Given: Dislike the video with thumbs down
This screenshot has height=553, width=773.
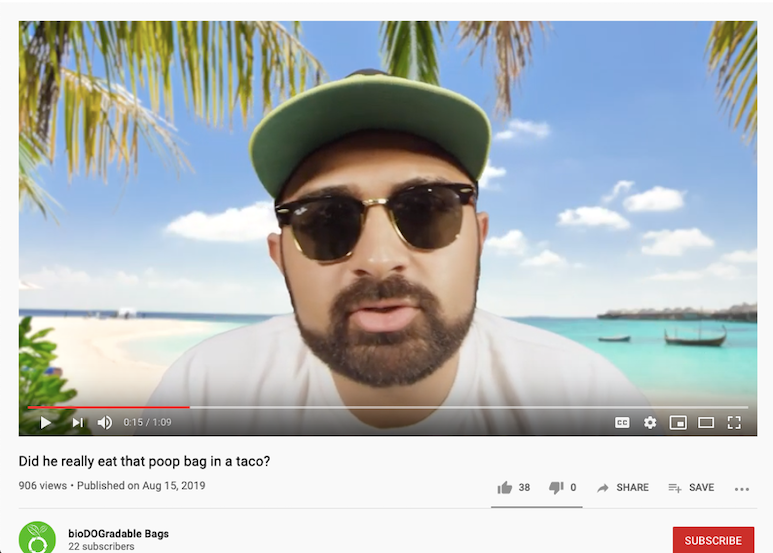Looking at the screenshot, I should (556, 487).
